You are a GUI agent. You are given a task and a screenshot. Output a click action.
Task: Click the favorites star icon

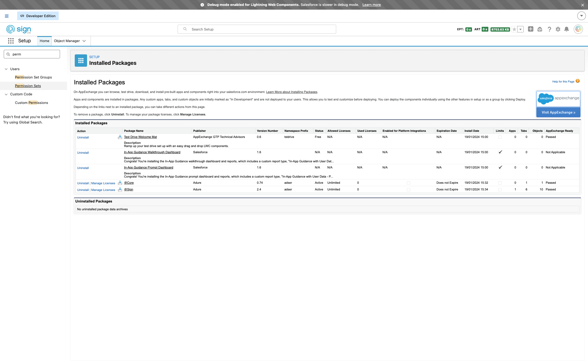tap(514, 29)
